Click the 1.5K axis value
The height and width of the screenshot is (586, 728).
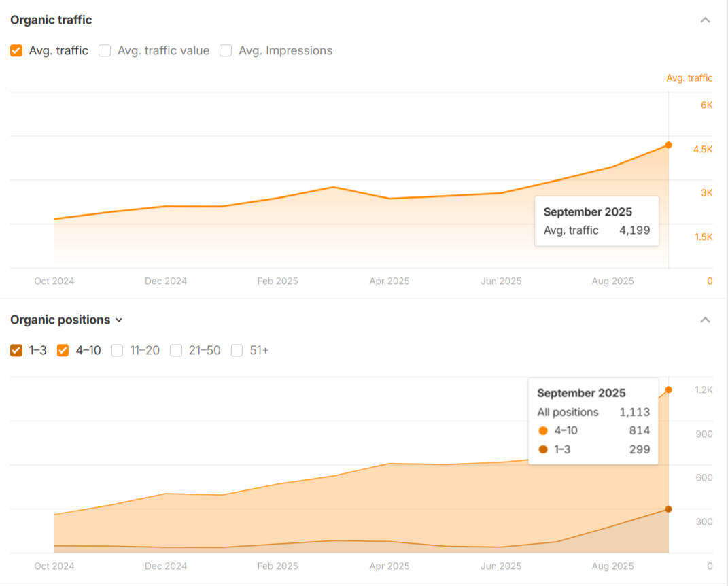[x=704, y=237]
